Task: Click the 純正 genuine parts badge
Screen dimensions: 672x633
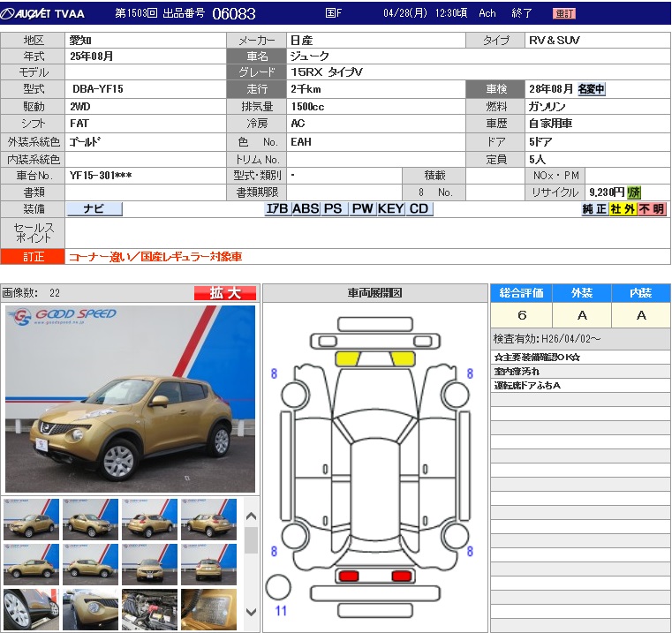Action: point(594,209)
